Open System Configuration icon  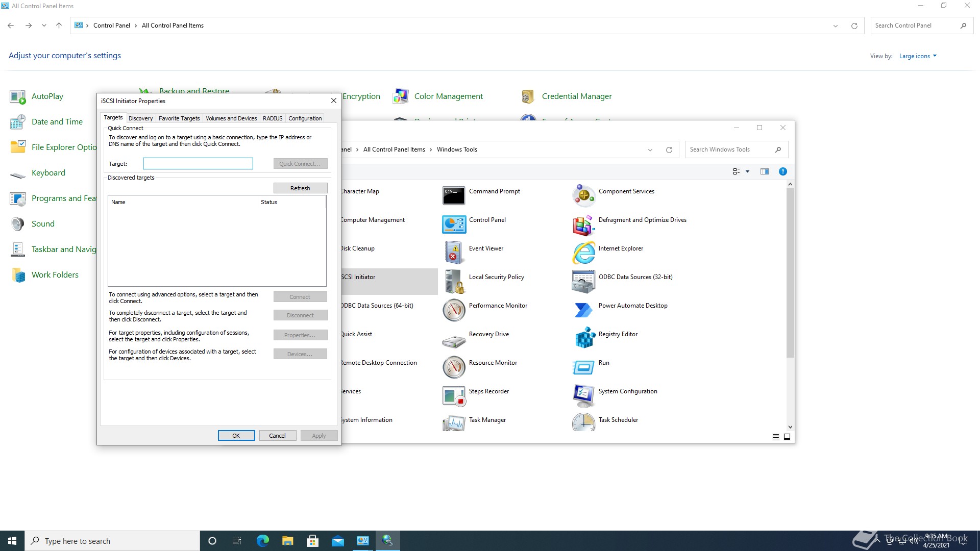tap(583, 395)
